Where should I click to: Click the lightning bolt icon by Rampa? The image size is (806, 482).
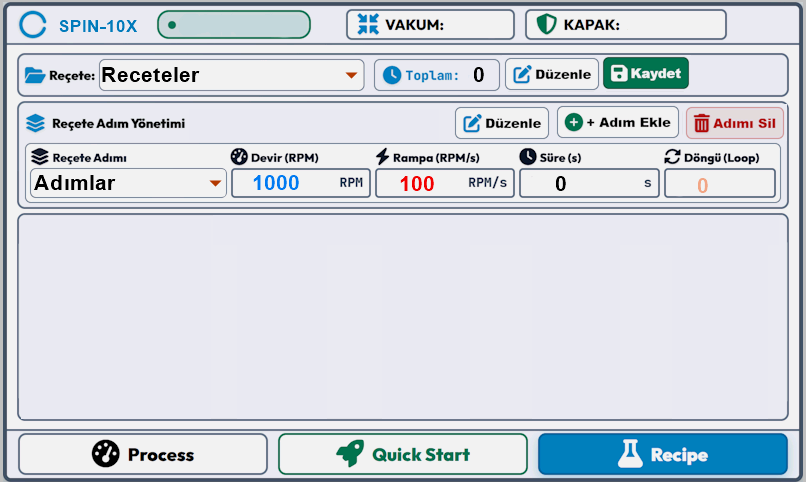pyautogui.click(x=382, y=157)
